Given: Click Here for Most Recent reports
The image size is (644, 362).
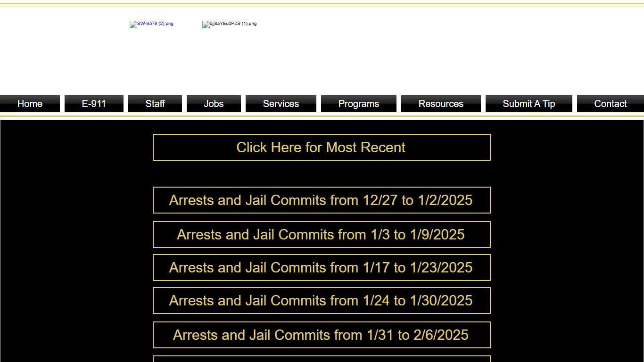Looking at the screenshot, I should [321, 147].
